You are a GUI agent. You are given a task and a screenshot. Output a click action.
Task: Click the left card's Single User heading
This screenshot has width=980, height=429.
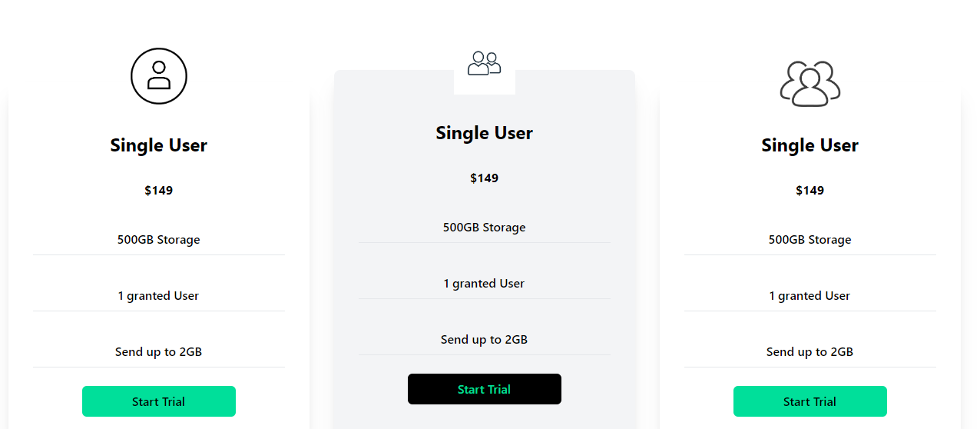tap(159, 145)
